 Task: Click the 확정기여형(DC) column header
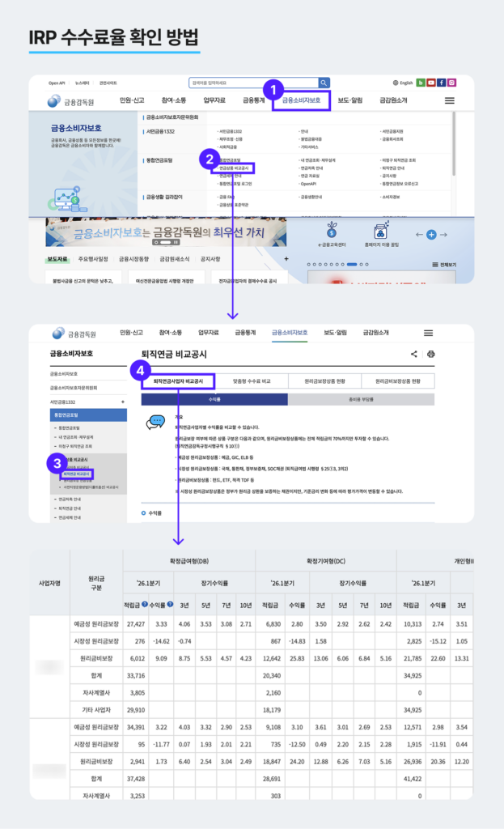pos(325,561)
